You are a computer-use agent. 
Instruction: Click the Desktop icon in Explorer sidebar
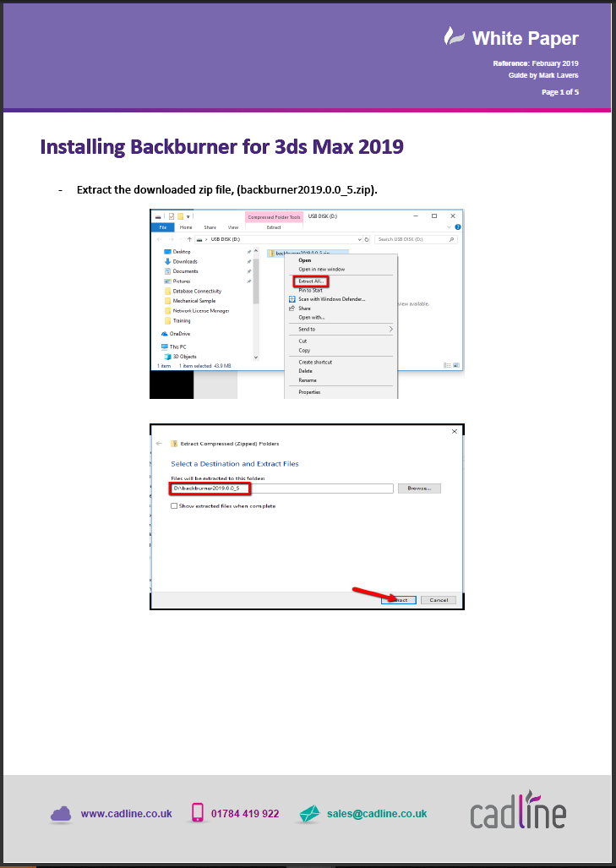click(x=167, y=251)
